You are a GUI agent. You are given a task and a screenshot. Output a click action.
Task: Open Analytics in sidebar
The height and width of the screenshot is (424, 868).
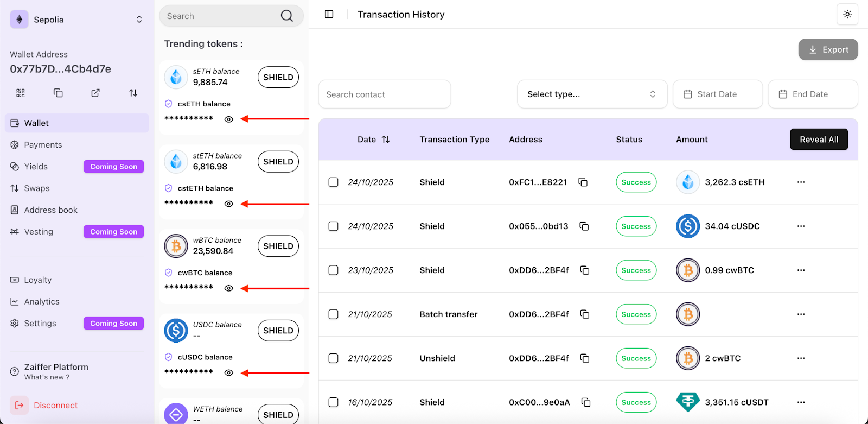click(77, 302)
